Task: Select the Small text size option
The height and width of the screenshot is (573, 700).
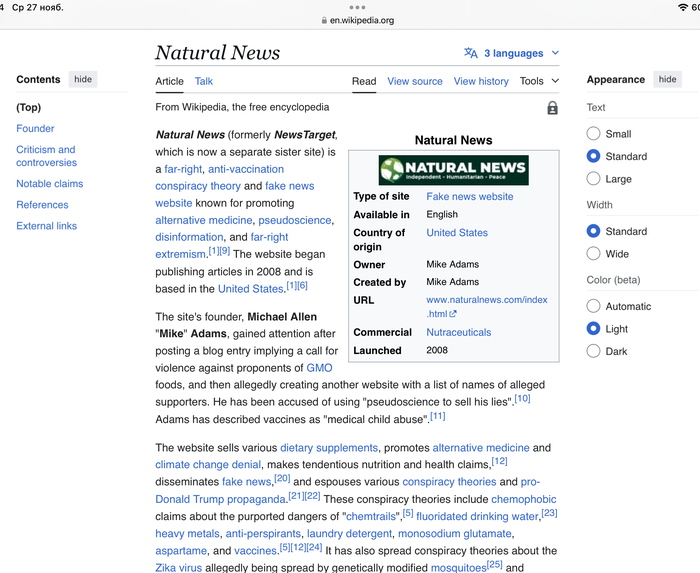Action: coord(594,134)
